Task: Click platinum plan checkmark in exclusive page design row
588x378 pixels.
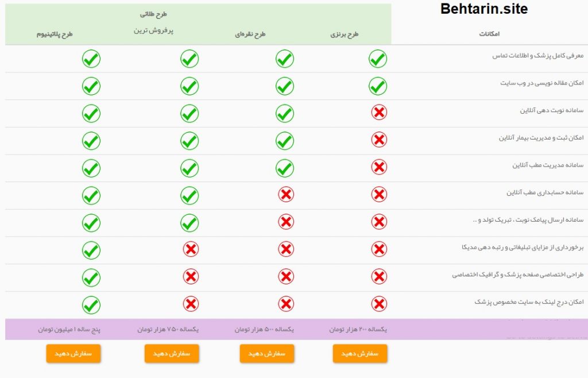Action: 91,278
